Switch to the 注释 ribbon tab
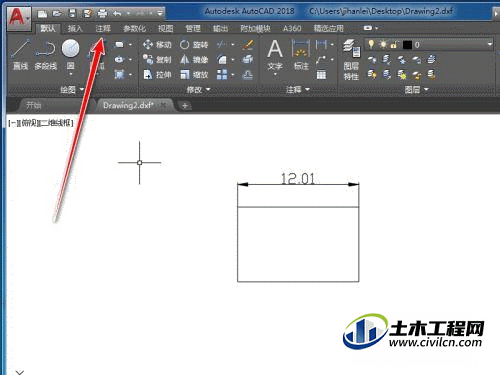This screenshot has height=375, width=500. [x=103, y=28]
